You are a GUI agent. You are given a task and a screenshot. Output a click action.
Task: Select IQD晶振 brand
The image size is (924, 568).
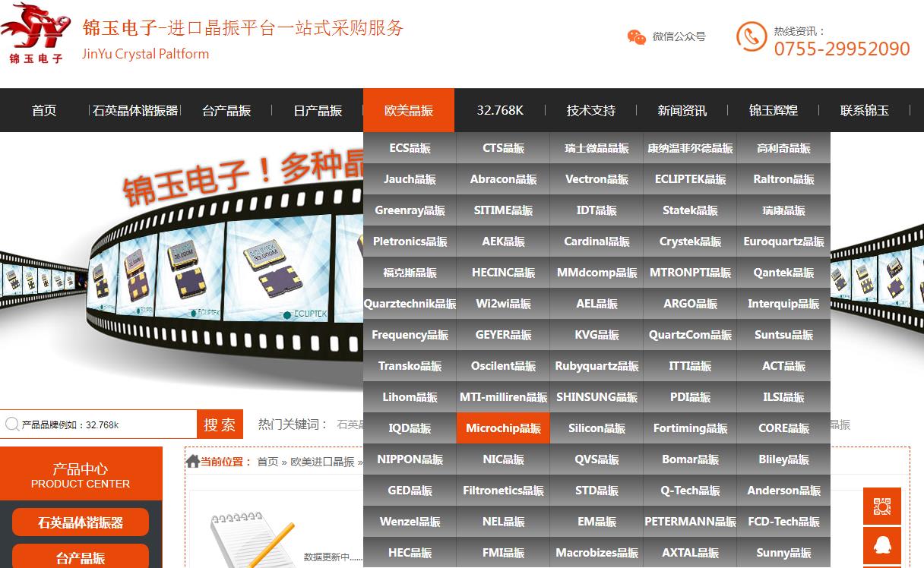(x=410, y=428)
